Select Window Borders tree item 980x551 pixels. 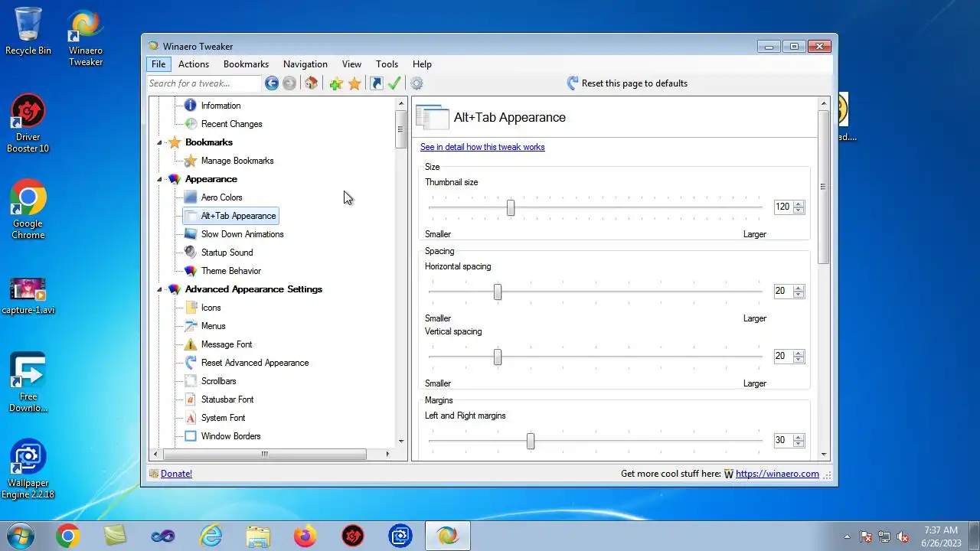tap(230, 436)
